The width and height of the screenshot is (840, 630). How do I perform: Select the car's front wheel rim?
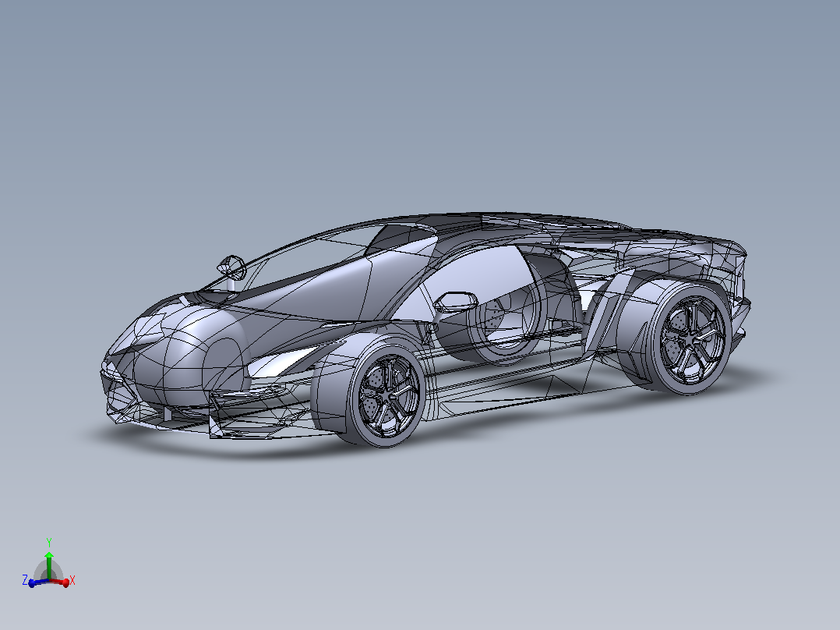388,397
